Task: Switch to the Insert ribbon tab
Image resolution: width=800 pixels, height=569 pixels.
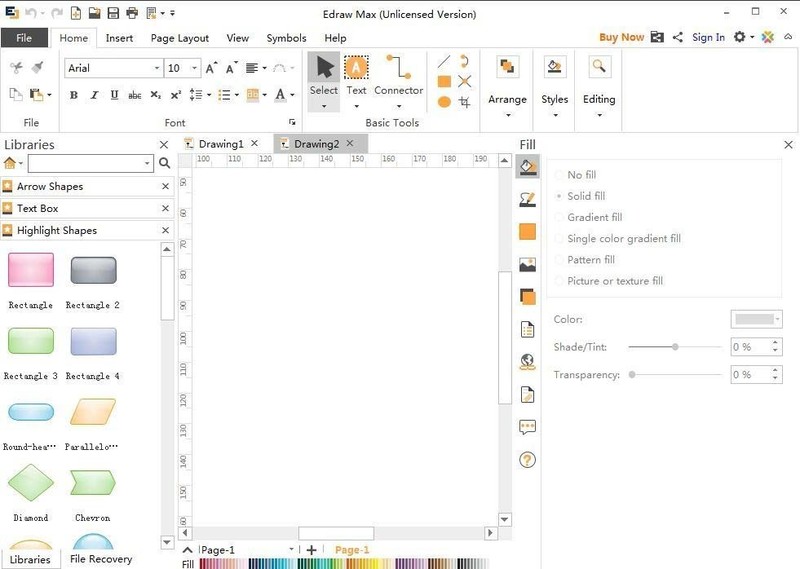Action: [119, 38]
